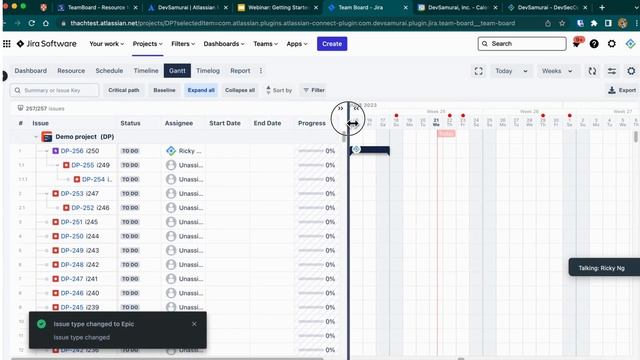Open Filters dropdown menu

[183, 44]
